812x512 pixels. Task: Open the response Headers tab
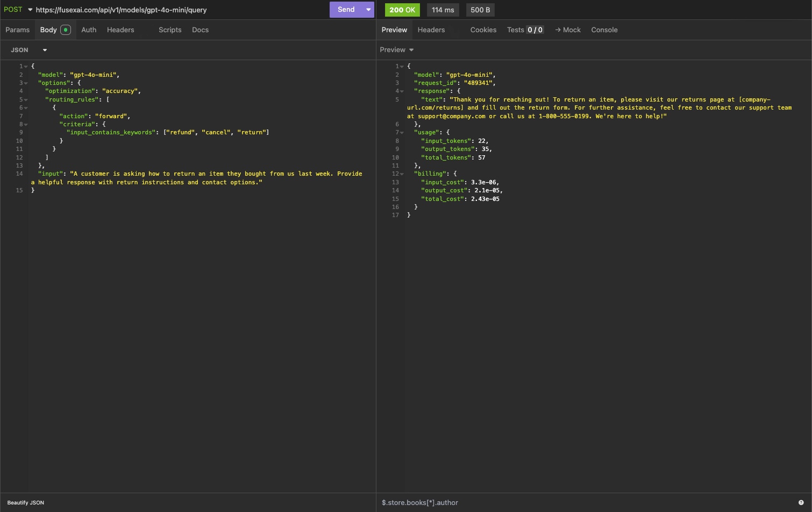pos(431,30)
